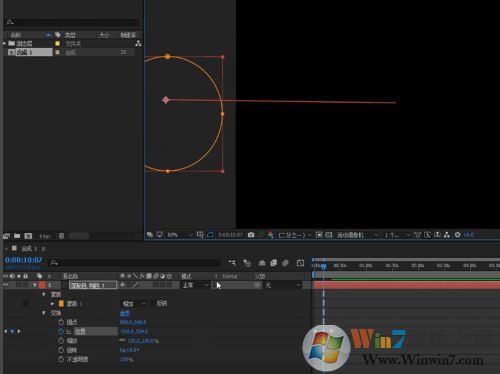Click the red layer label color swatch
The width and height of the screenshot is (500, 374).
[x=42, y=285]
